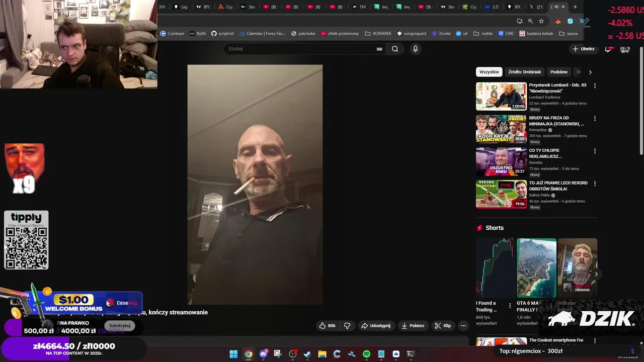Open Discord from the taskbar
Image resolution: width=644 pixels, height=362 pixels.
click(x=263, y=354)
